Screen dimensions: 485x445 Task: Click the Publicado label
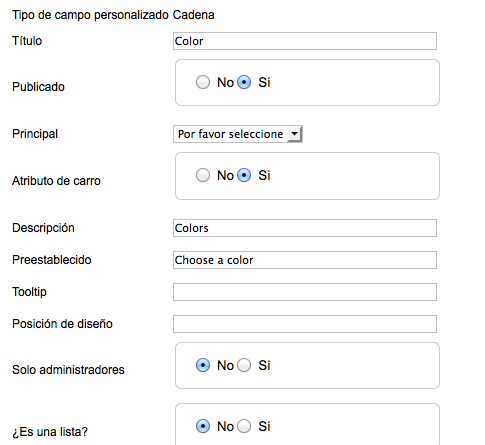coord(38,87)
